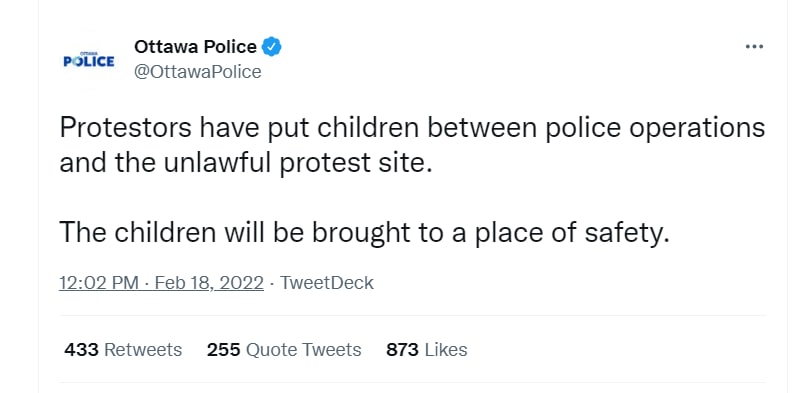
Task: Open the tweet's three-dot more options menu
Action: click(754, 47)
